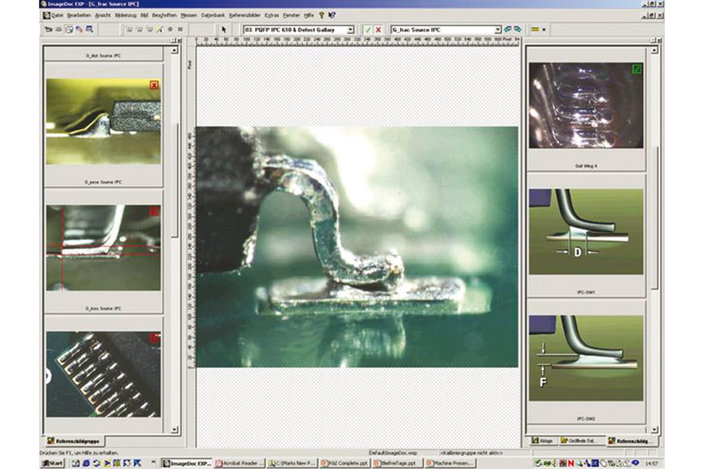Switch to Machine Presen... taskbar window

click(450, 463)
